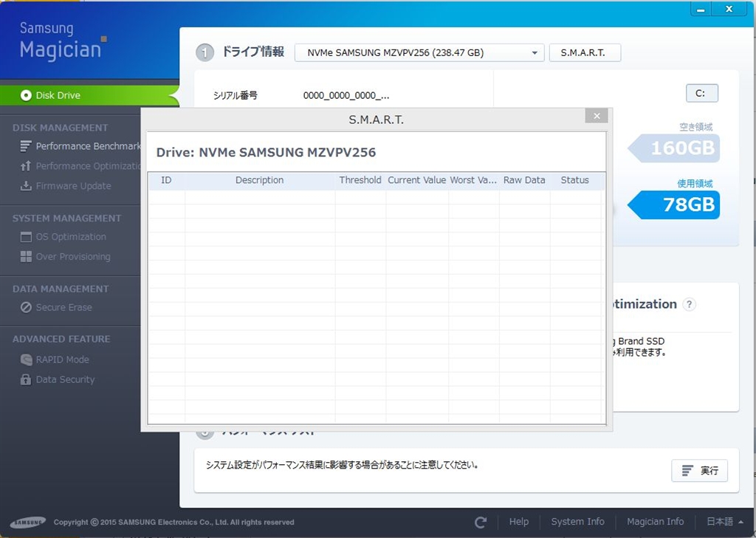
Task: Click the Performance Optimization arrows icon
Action: pyautogui.click(x=26, y=166)
